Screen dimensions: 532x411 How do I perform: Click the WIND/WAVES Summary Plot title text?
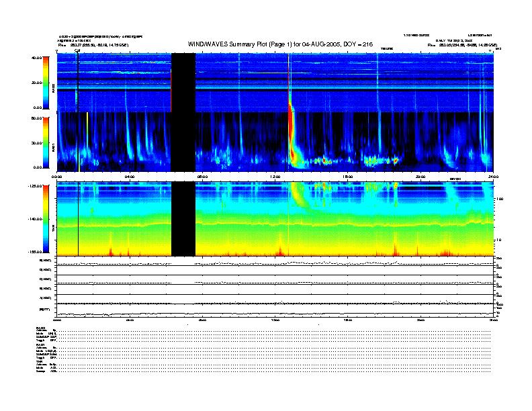tap(280, 44)
